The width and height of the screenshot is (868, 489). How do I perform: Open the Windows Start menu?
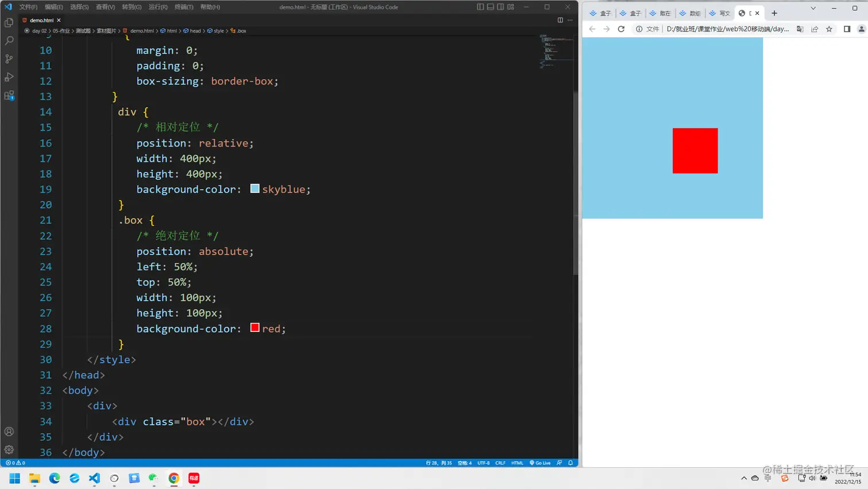[x=15, y=478]
